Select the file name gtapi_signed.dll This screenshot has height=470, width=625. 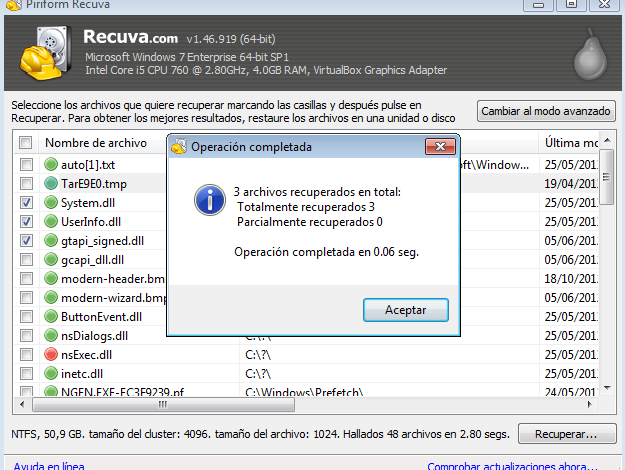[102, 241]
